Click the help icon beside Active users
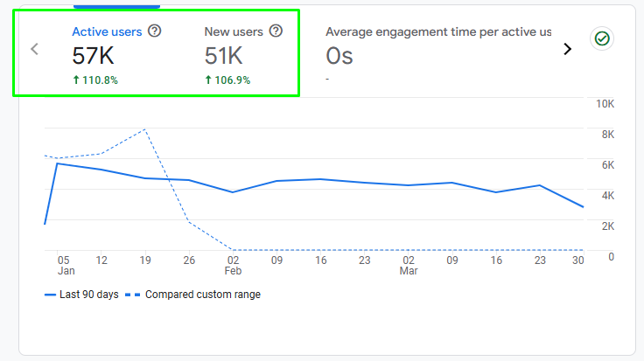This screenshot has width=644, height=361. point(155,31)
